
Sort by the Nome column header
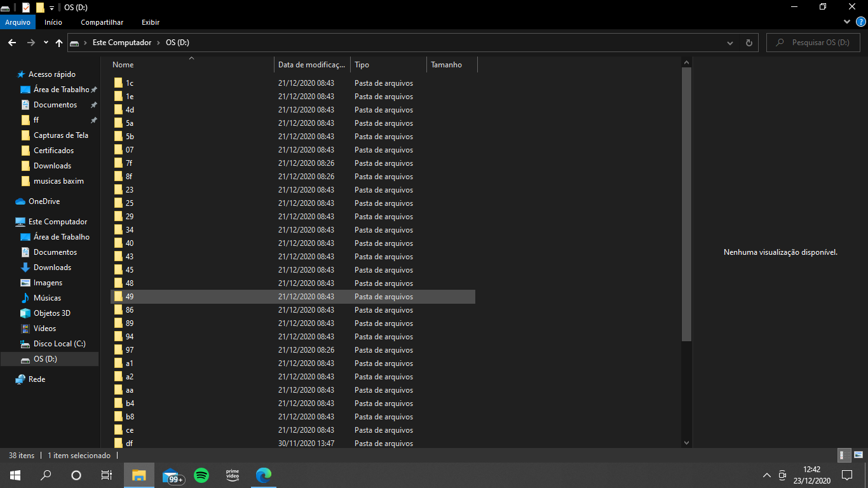tap(191, 64)
